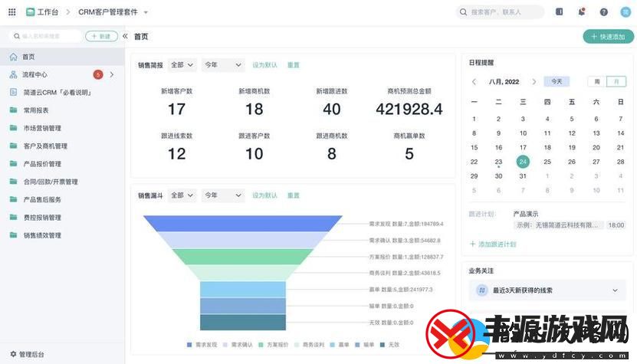Open the user avatar menu
The image size is (637, 364).
[x=626, y=12]
